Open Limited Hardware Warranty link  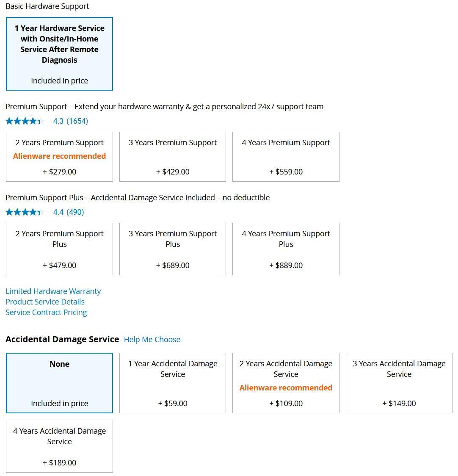click(x=53, y=291)
